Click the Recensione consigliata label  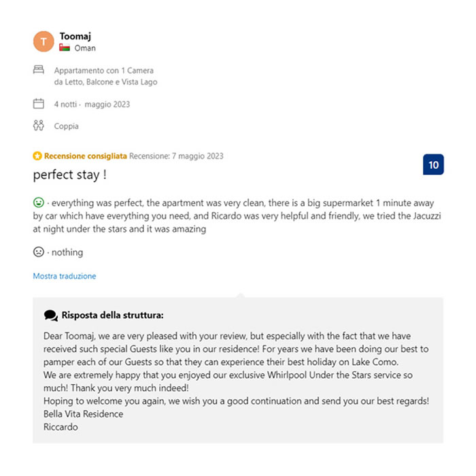point(86,156)
